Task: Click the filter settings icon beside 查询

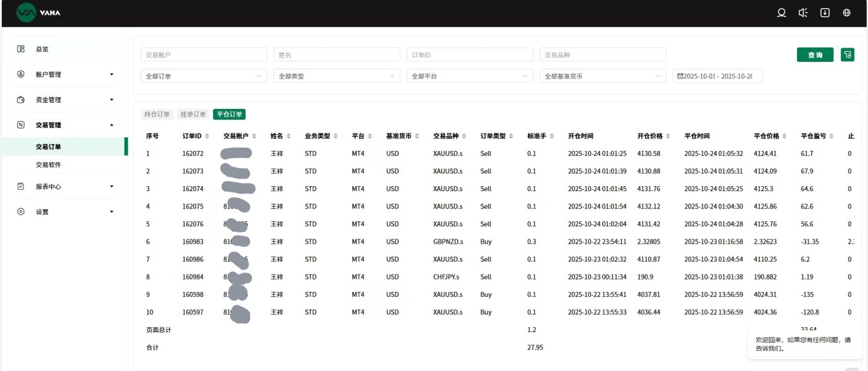Action: click(848, 55)
